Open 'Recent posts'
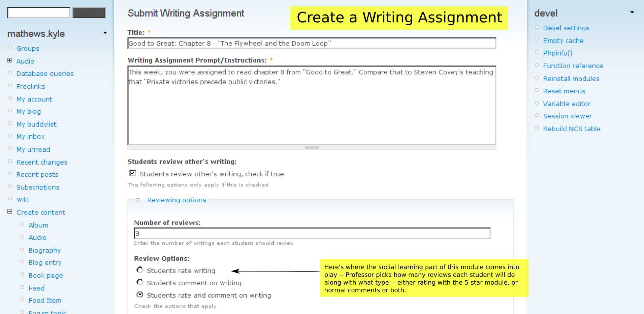This screenshot has width=644, height=314. pos(37,174)
